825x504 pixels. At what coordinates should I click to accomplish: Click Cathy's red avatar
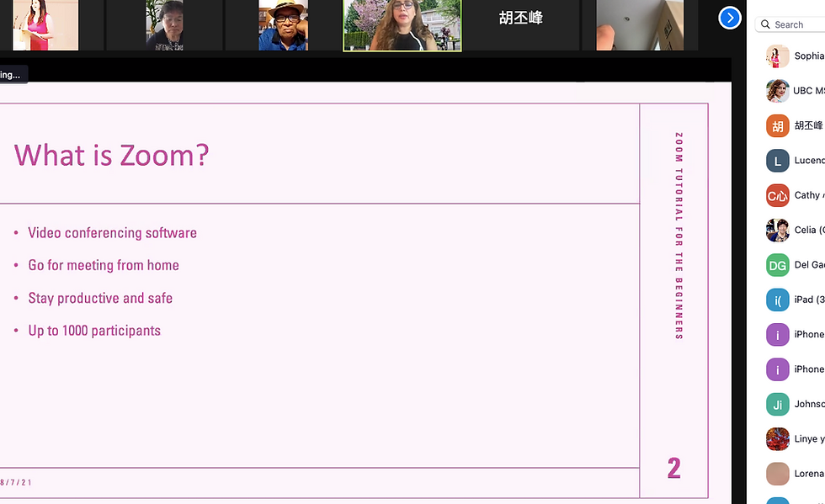coord(777,196)
